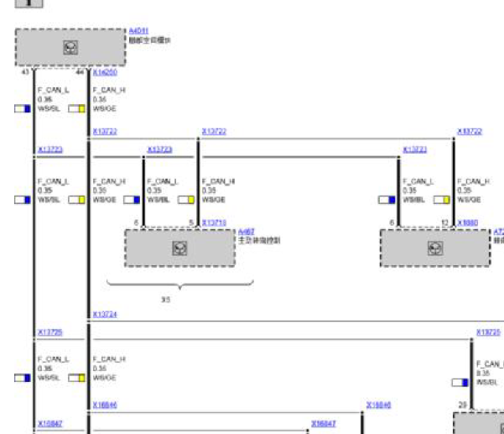The width and height of the screenshot is (504, 434).
Task: Select the gray module box under X8680
Action: coord(435,248)
